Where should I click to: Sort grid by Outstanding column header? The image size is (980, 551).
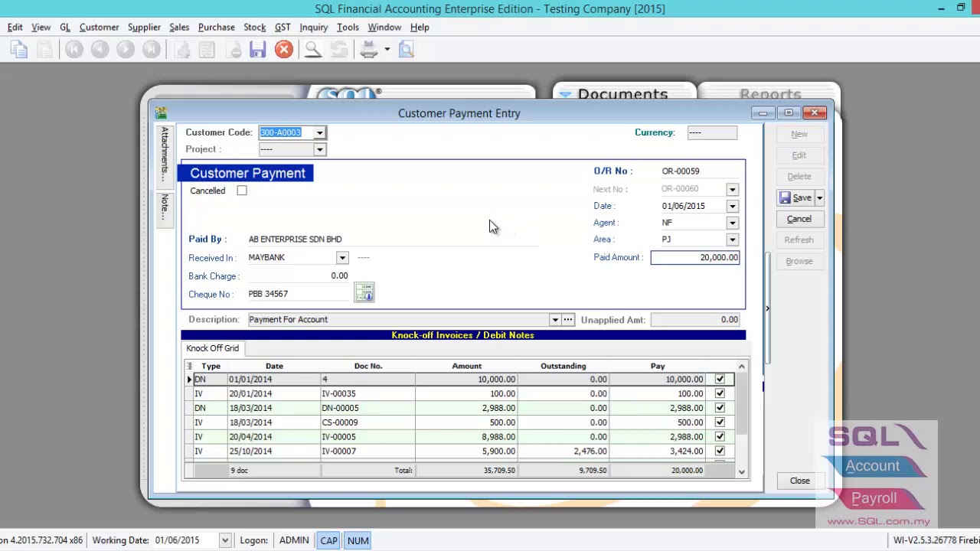point(563,366)
